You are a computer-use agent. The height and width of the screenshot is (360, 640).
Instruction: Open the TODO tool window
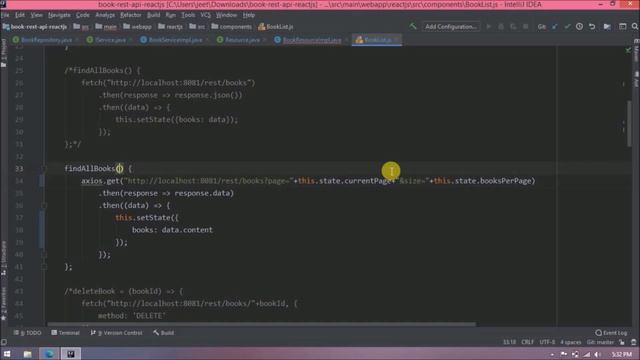point(28,333)
